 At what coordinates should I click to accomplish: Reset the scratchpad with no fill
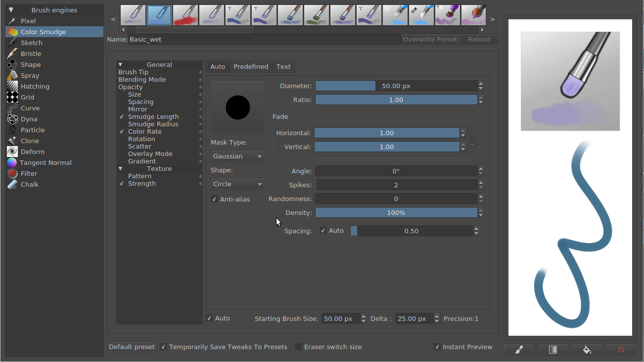point(621,350)
